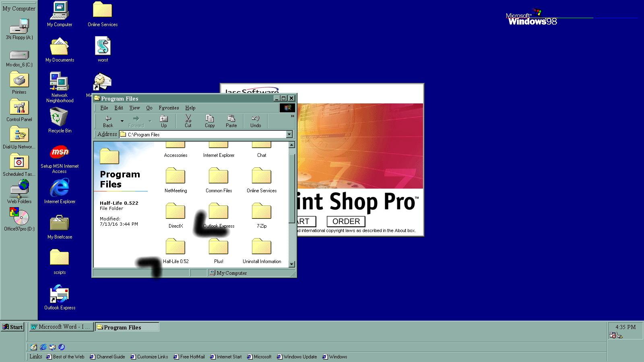Select the Online Services folder in Program Files
This screenshot has width=644, height=362.
point(262,180)
